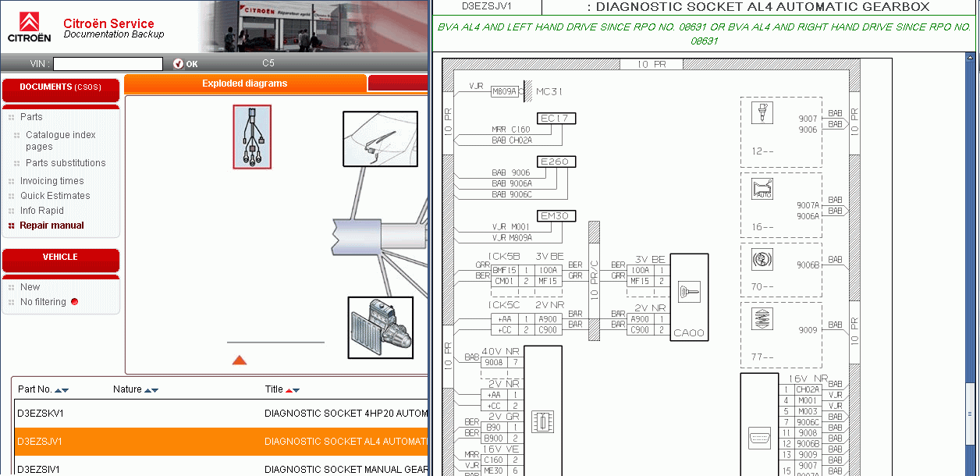Click the red bullet next to Repair manual

(x=12, y=226)
